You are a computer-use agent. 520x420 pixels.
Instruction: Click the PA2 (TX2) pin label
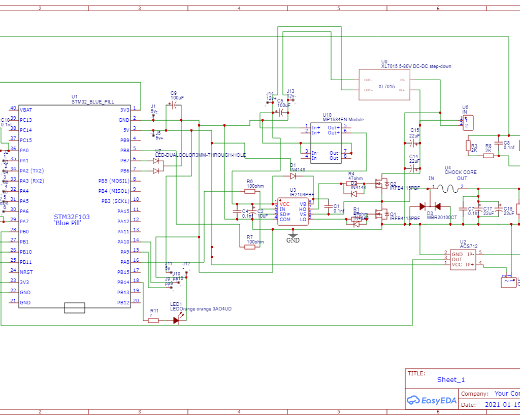click(x=32, y=171)
